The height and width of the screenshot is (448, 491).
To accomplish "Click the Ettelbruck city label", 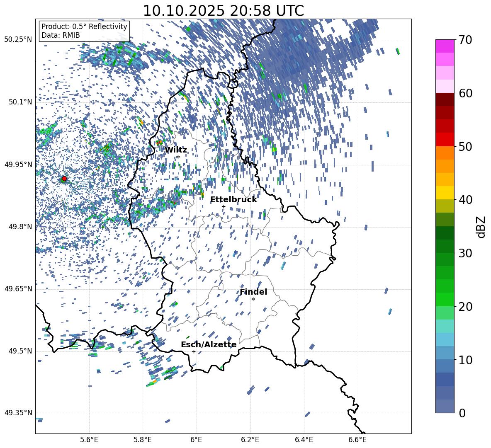I will tap(233, 200).
